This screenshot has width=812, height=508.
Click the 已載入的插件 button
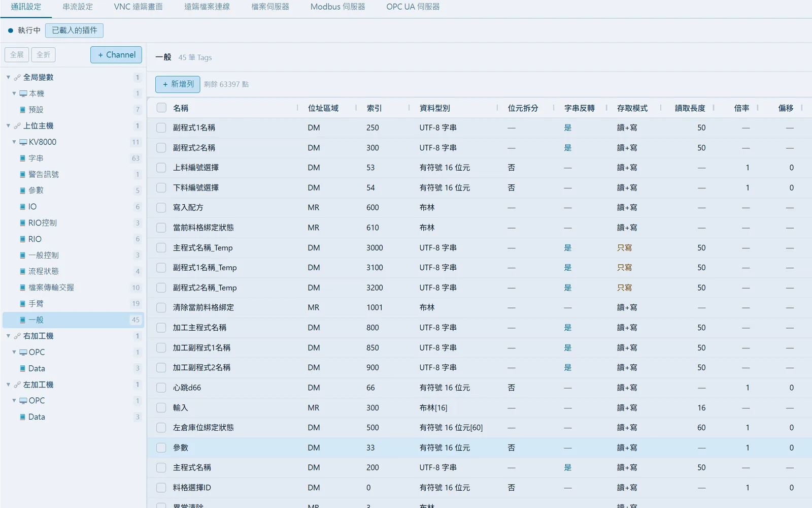click(74, 30)
